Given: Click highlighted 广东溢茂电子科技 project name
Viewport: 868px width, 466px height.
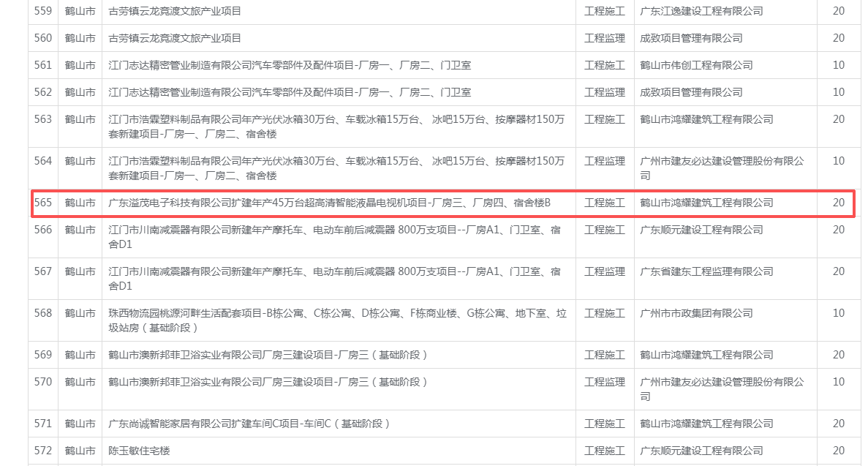Looking at the screenshot, I should coord(328,203).
